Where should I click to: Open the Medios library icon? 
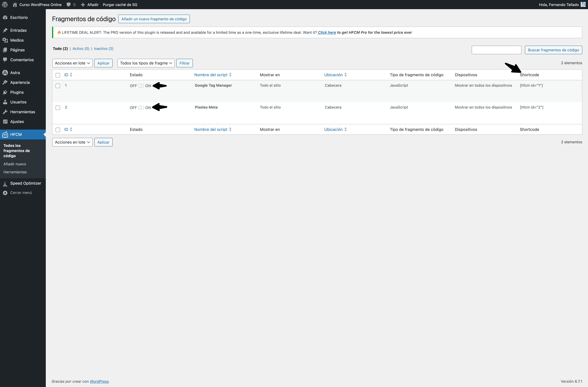coord(5,40)
